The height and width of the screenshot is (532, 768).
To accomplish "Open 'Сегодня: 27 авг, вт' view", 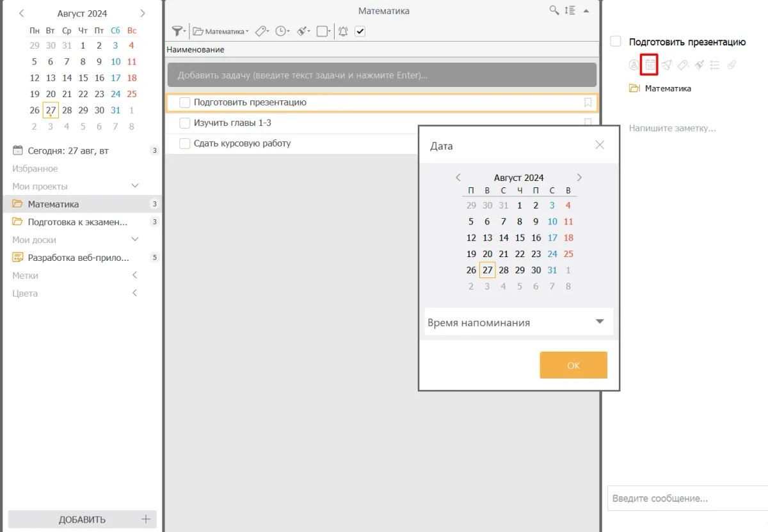I will (68, 151).
